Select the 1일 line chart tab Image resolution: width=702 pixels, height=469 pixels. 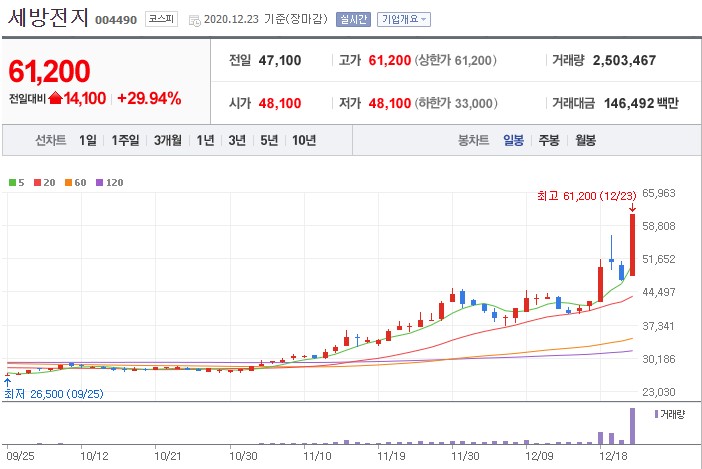(88, 141)
